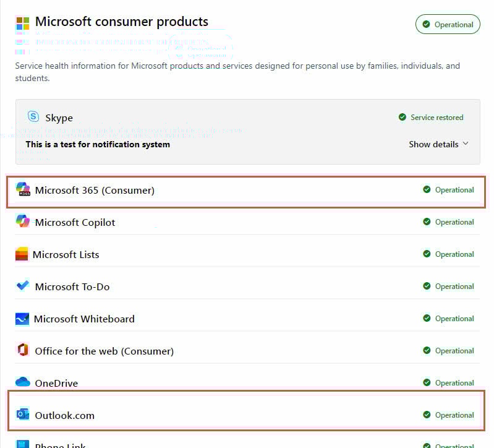494x448 pixels.
Task: Click Operational text for Office for the web
Action: tap(454, 351)
